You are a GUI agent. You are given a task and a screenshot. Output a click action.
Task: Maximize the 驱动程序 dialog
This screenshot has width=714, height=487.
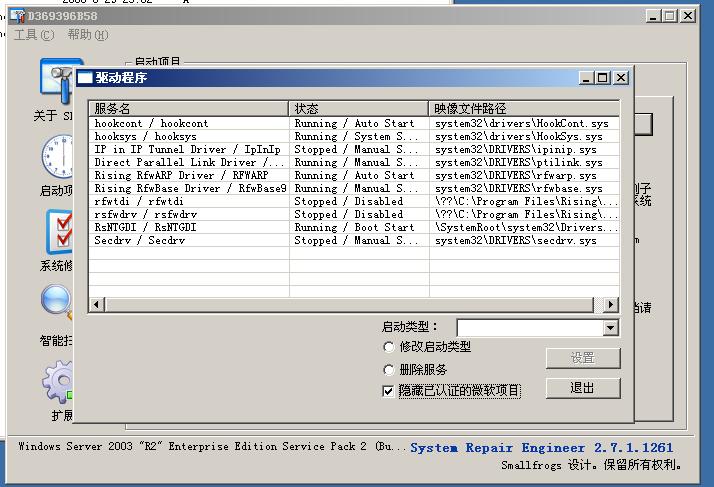click(602, 78)
